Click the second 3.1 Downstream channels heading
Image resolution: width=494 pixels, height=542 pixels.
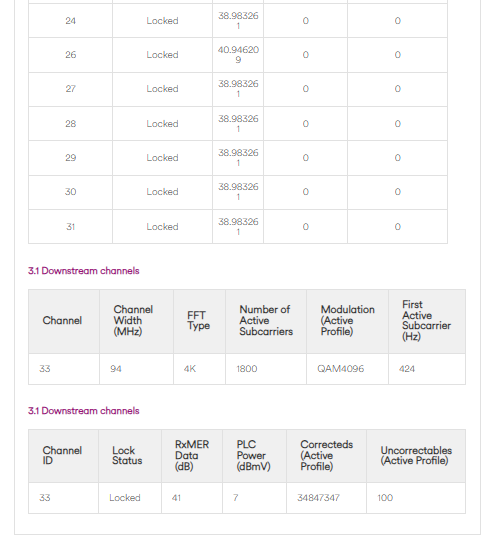(x=84, y=411)
